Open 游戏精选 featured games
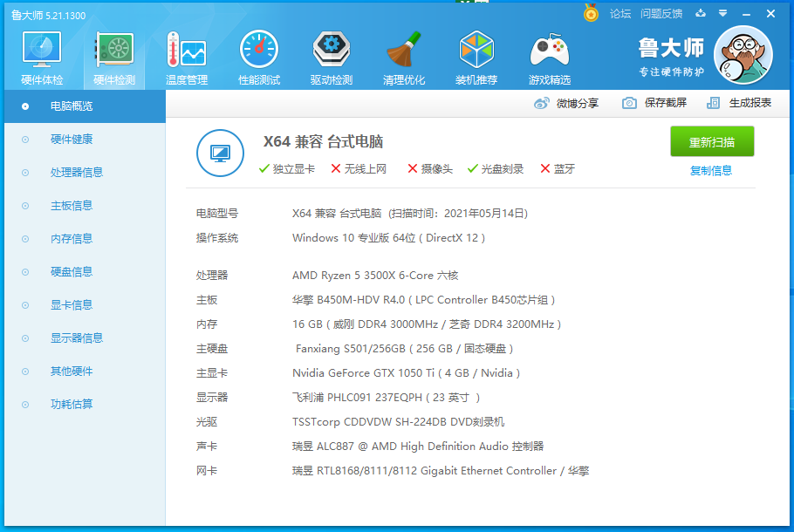Viewport: 794px width, 532px height. point(550,58)
